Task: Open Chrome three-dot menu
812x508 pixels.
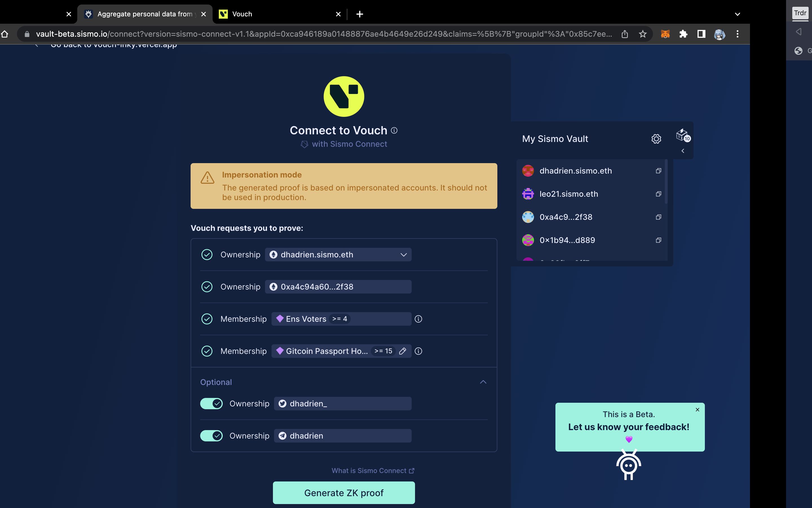Action: pos(737,34)
